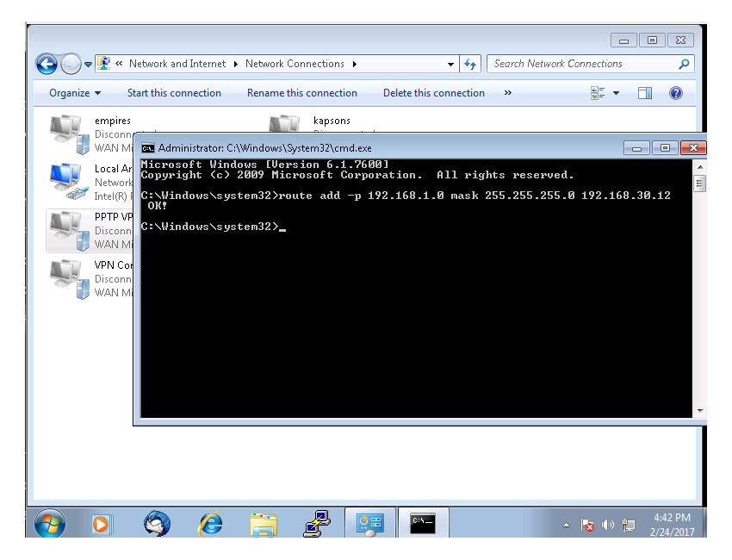
Task: Click Delete this connection
Action: [x=434, y=93]
